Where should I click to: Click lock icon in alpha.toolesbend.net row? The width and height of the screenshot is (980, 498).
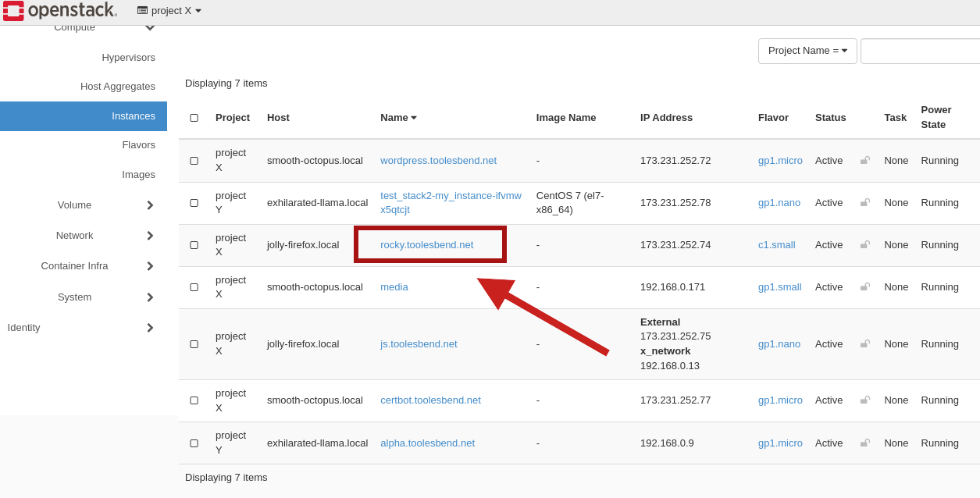864,443
